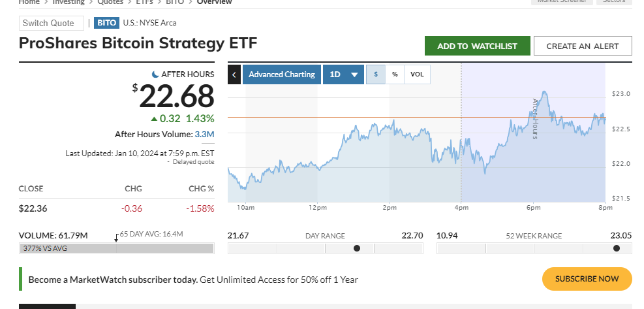Switch chart to percent change view
The width and height of the screenshot is (644, 309).
point(395,74)
